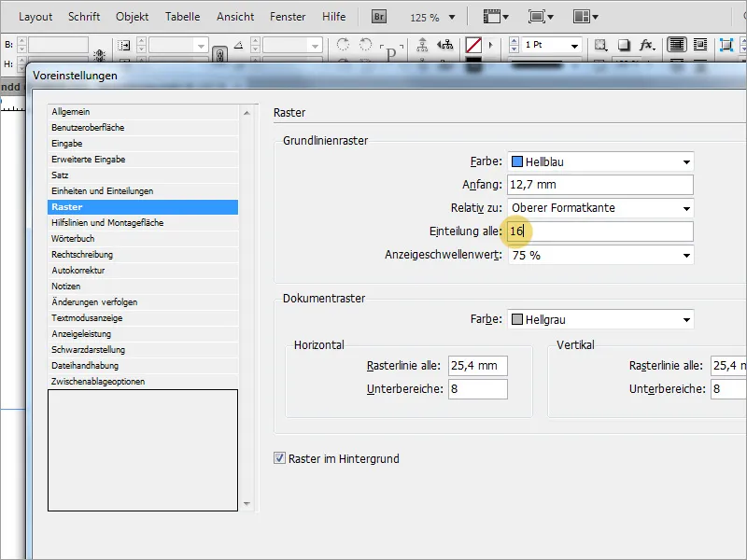Open Anzeigeschwellenwert 75 % dropdown
The image size is (747, 560).
pos(600,255)
